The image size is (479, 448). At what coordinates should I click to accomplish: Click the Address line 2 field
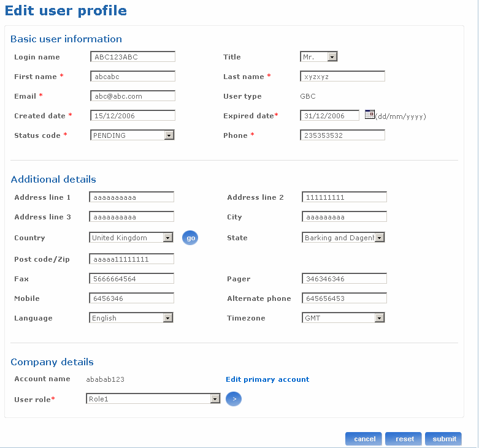(x=344, y=197)
